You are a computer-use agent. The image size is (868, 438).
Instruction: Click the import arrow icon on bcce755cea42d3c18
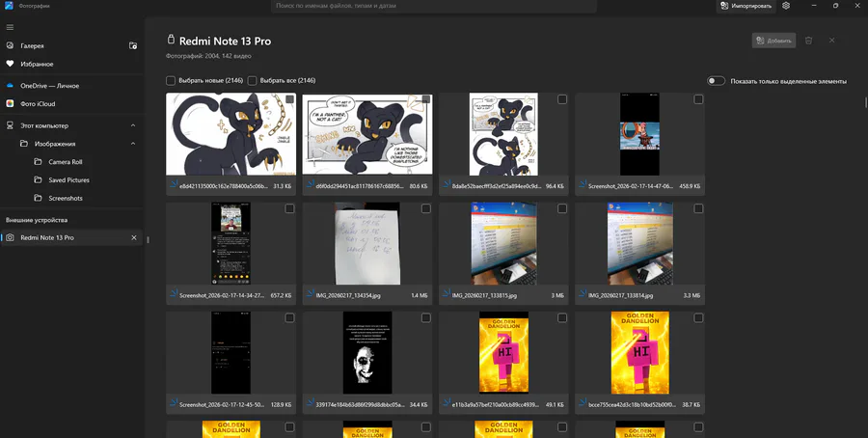pyautogui.click(x=583, y=403)
